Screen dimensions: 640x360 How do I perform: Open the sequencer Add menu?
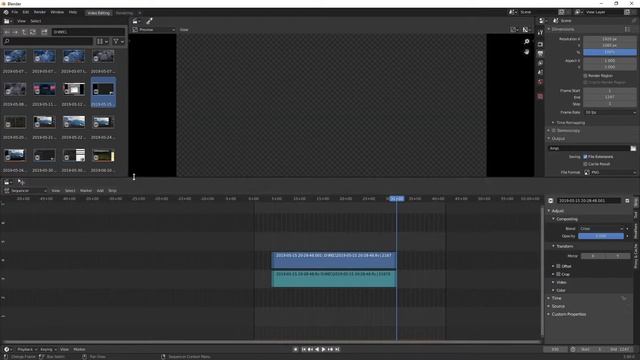(x=100, y=191)
